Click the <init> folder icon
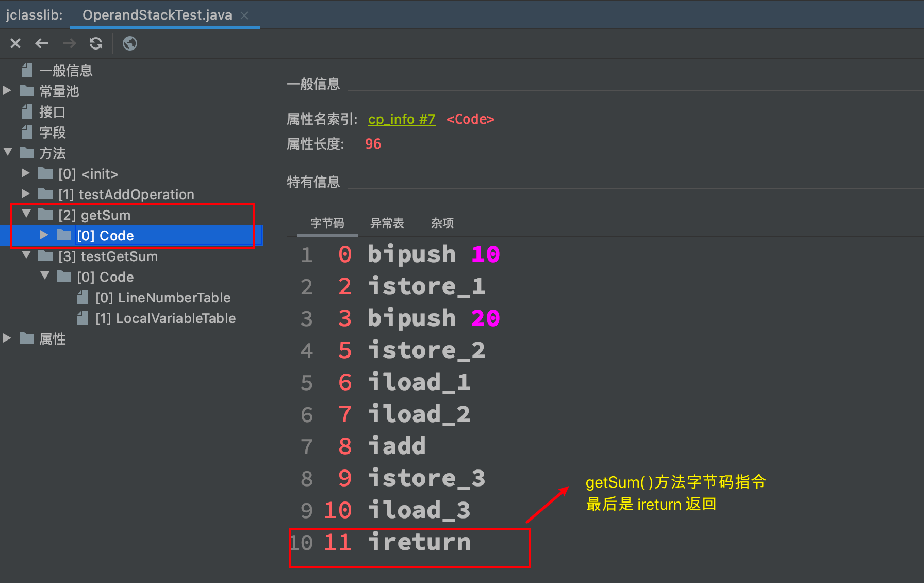924x583 pixels. click(x=45, y=173)
